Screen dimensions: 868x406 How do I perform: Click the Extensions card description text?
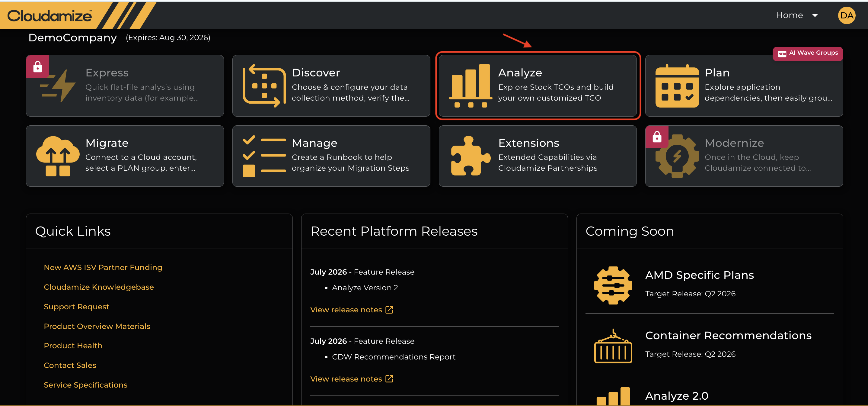point(547,163)
